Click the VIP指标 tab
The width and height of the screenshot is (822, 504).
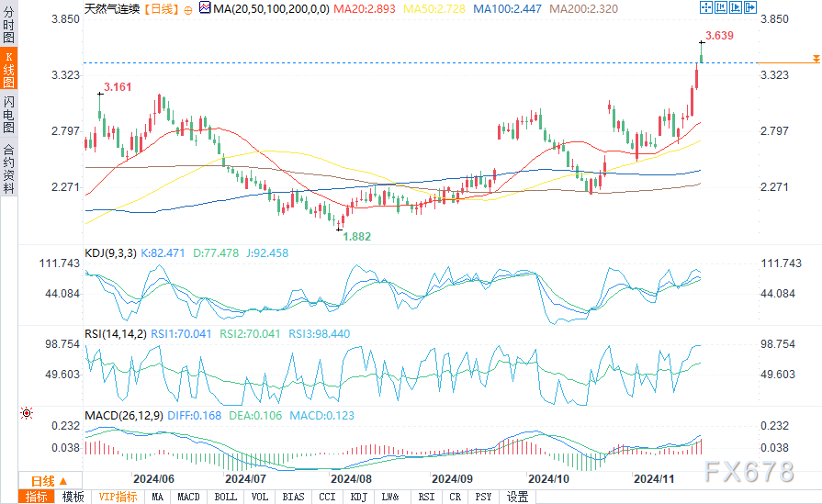118,497
